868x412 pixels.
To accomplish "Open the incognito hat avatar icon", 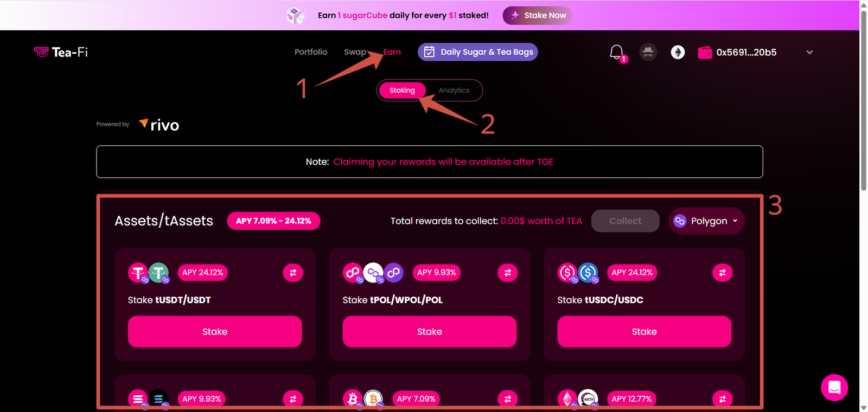I will [x=648, y=52].
